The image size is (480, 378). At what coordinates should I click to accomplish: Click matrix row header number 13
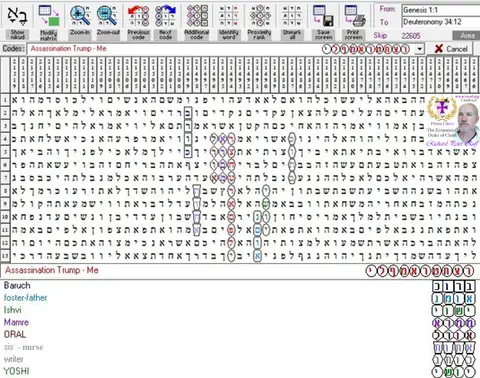point(5,256)
